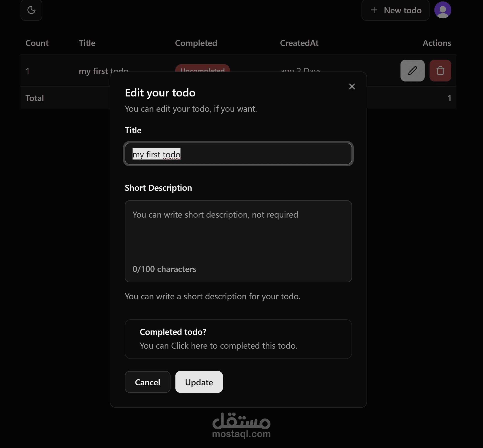The height and width of the screenshot is (448, 483).
Task: Click the pencil edit icon
Action: [x=412, y=71]
